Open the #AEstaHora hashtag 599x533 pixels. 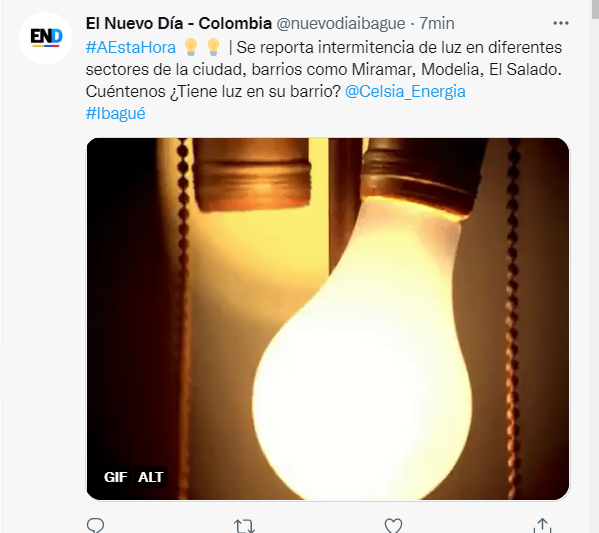click(131, 48)
